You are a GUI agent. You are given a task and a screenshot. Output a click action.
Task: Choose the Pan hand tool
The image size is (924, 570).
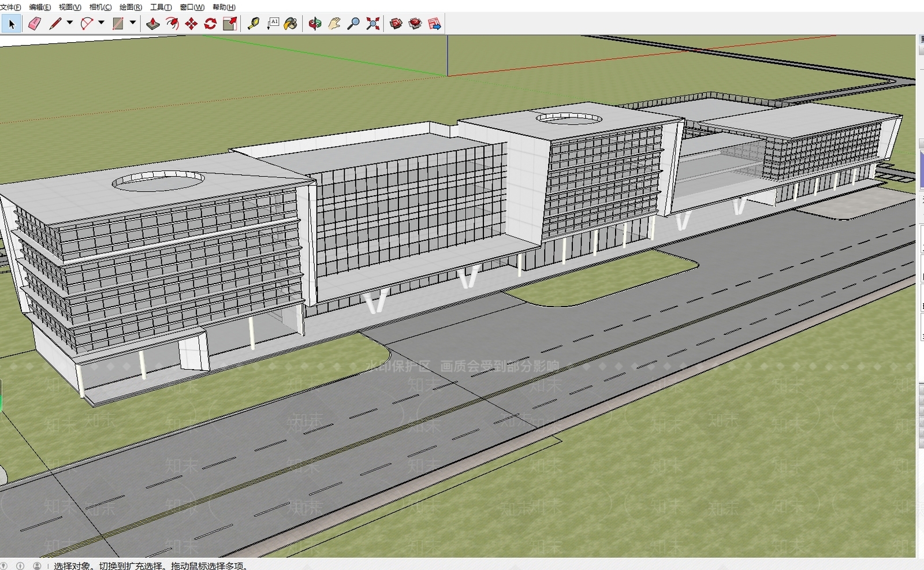334,24
